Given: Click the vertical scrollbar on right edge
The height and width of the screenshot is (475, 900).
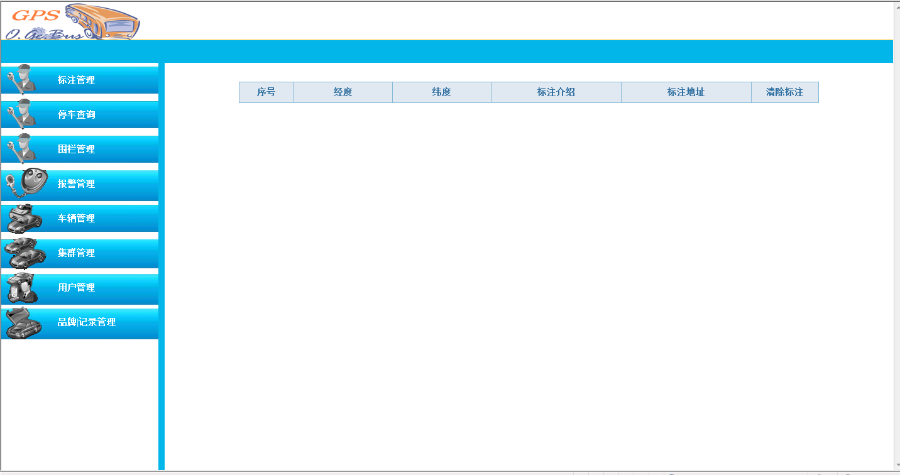Looking at the screenshot, I should 897,235.
